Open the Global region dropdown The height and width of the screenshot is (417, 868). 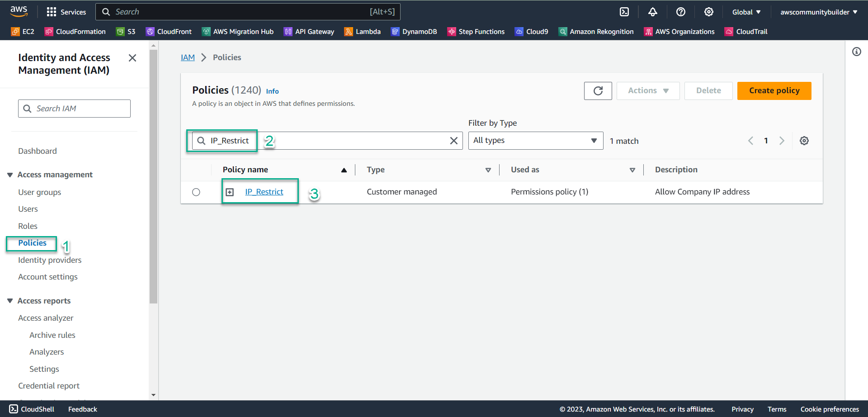tap(746, 12)
